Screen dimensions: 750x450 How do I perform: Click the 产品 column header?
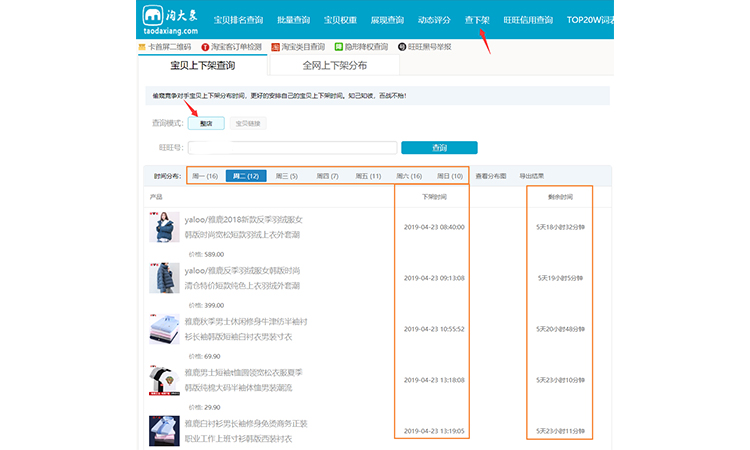[156, 197]
